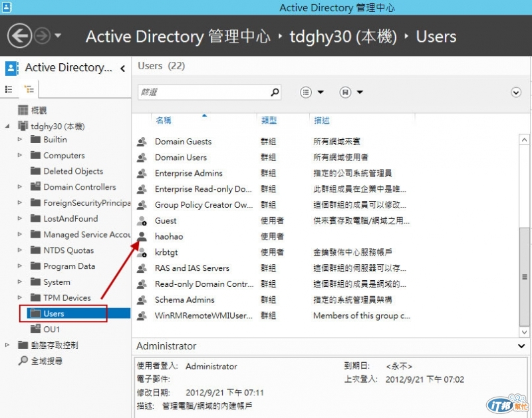Select the Domain Guests row name
The width and height of the screenshot is (532, 418).
click(x=184, y=142)
